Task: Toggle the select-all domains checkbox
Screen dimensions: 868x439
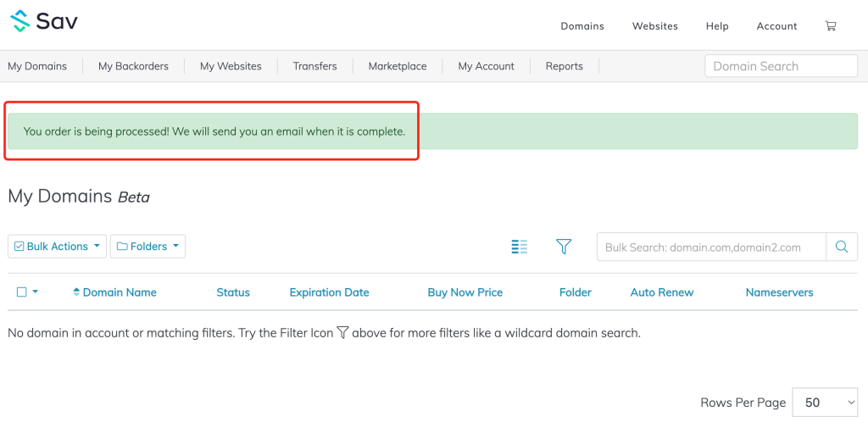Action: [x=22, y=292]
